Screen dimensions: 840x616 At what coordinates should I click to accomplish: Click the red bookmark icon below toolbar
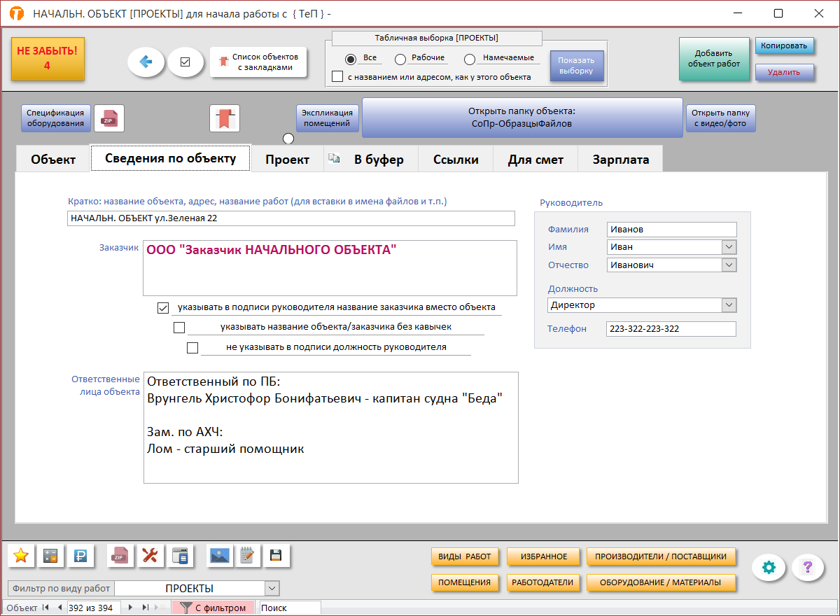click(225, 118)
